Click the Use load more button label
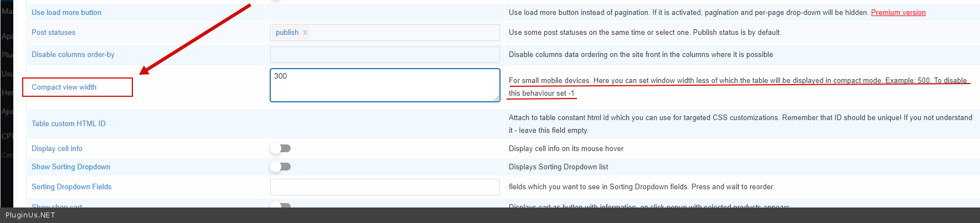This screenshot has width=980, height=223. (x=66, y=13)
